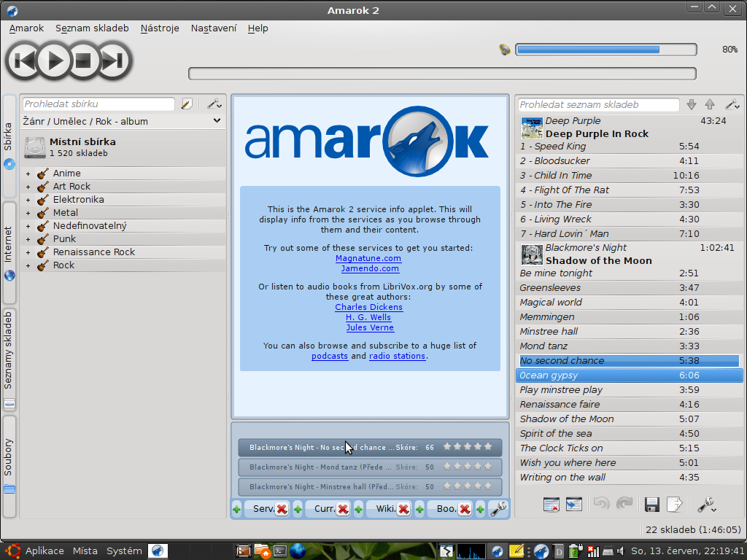Stop playback with the Stop button
The image size is (747, 560).
(83, 61)
